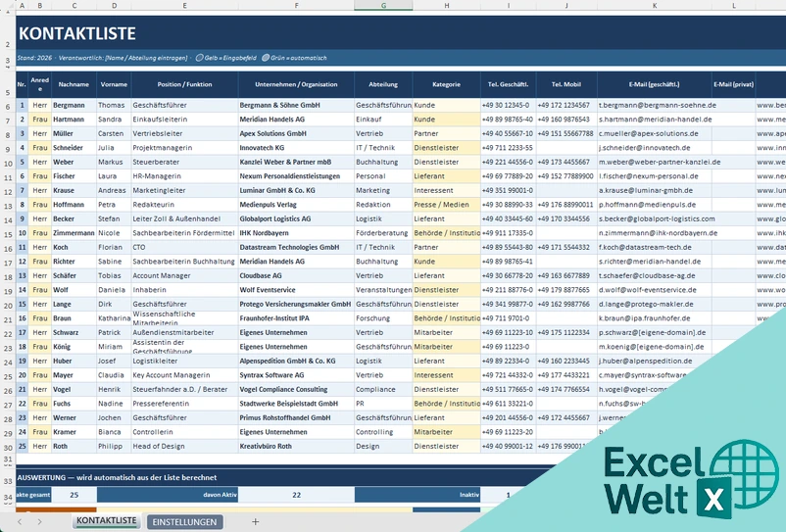Screen dimensions: 786x532
Task: Click the next sheet navigation arrow
Action: pos(39,521)
